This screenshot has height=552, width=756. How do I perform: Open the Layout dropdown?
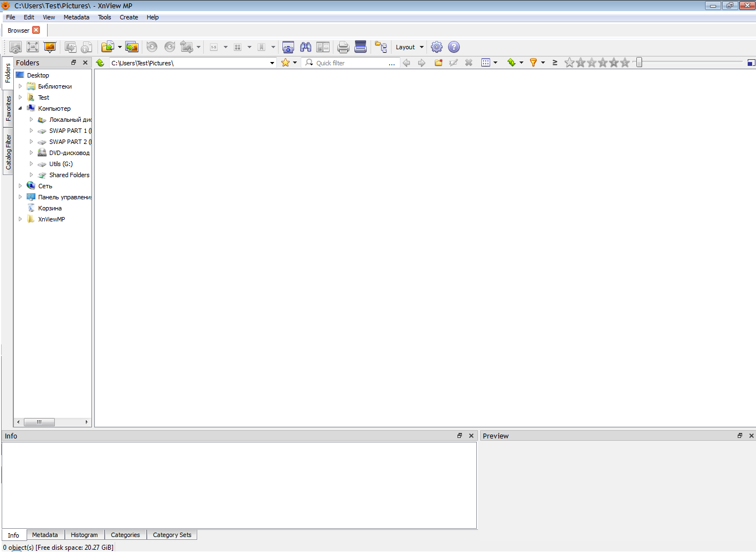tap(410, 47)
